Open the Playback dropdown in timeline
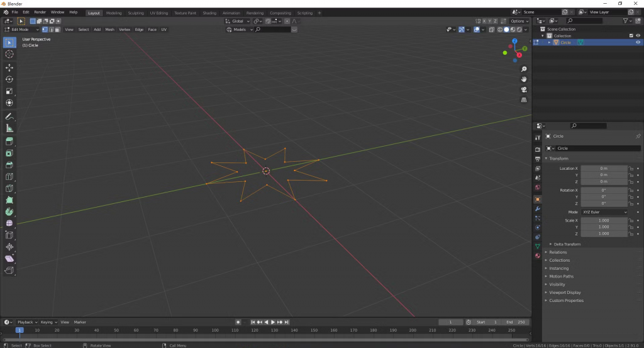Screen dimensions: 644x348 pyautogui.click(x=28, y=322)
